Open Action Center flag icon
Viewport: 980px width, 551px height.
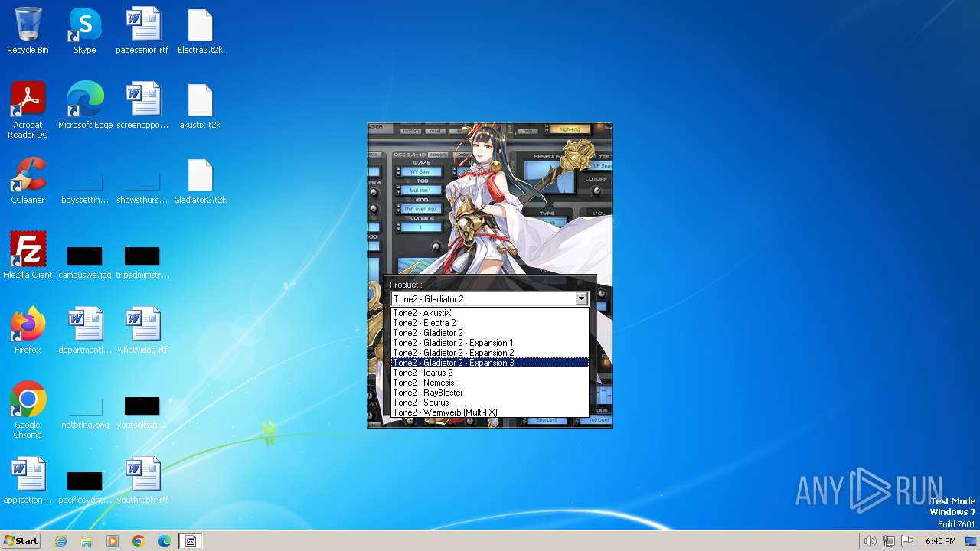(x=907, y=541)
